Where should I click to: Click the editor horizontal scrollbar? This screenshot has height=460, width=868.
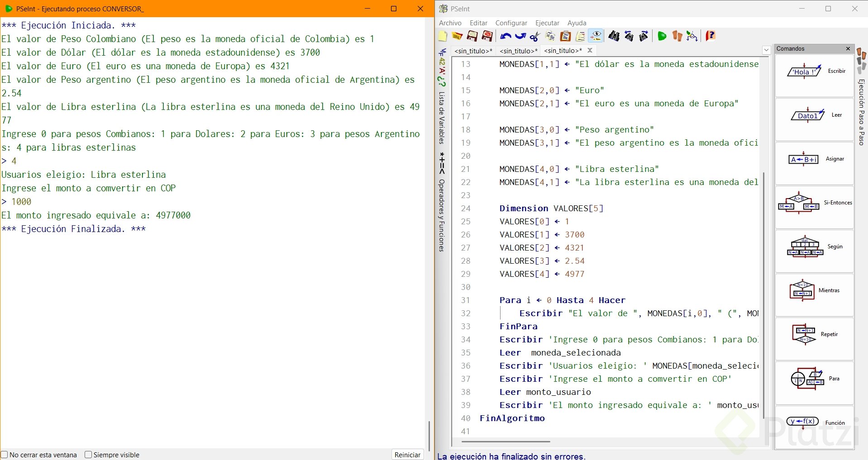[506, 441]
